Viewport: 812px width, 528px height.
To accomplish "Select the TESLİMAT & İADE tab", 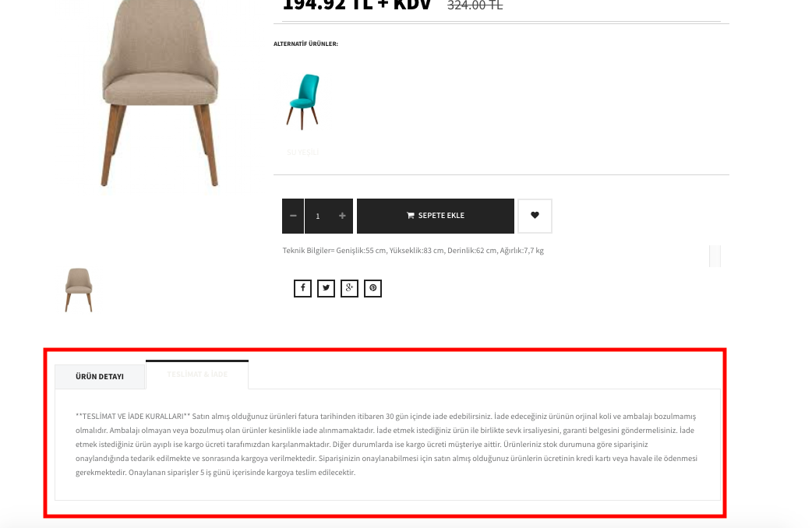I will pyautogui.click(x=197, y=375).
